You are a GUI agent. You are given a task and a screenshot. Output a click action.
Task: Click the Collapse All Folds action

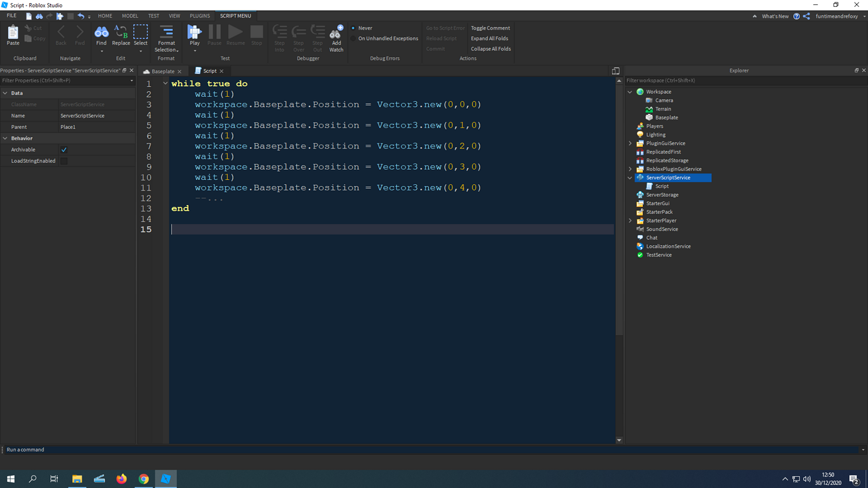tap(490, 48)
